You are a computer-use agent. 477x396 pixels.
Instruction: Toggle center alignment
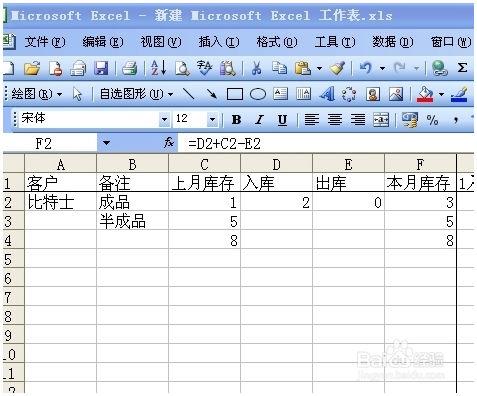[335, 120]
